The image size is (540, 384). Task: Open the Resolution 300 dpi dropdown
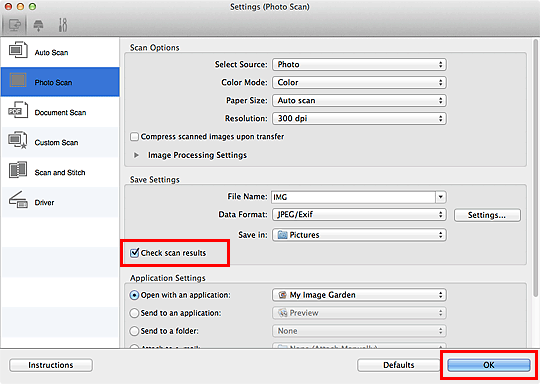pos(359,118)
